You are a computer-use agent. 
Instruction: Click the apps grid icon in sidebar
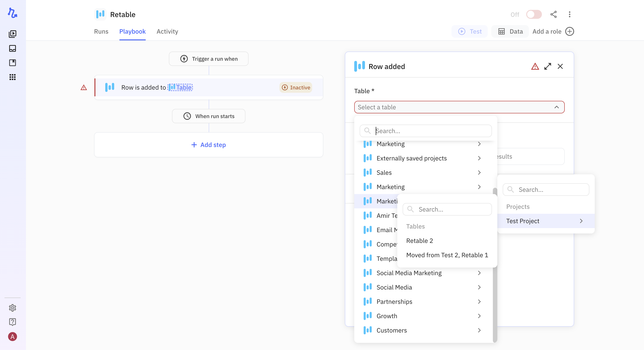(13, 77)
